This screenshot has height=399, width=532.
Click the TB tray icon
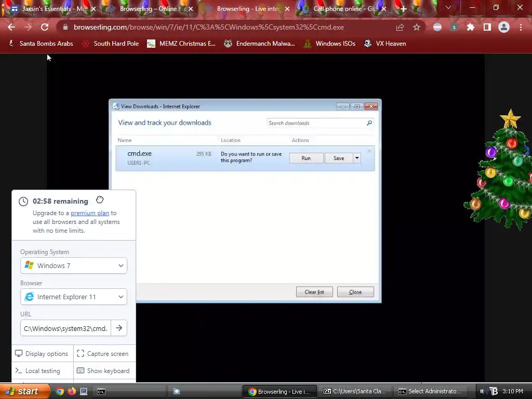pos(494,392)
